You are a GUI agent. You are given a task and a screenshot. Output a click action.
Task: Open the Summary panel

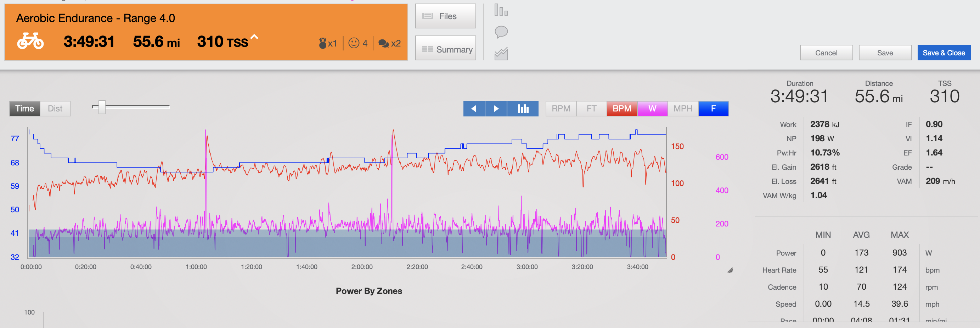tap(445, 50)
